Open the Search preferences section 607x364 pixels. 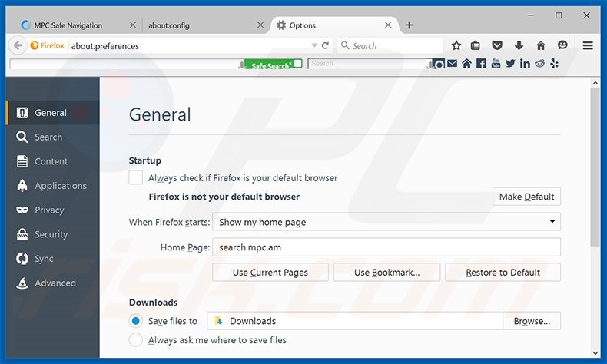[53, 137]
